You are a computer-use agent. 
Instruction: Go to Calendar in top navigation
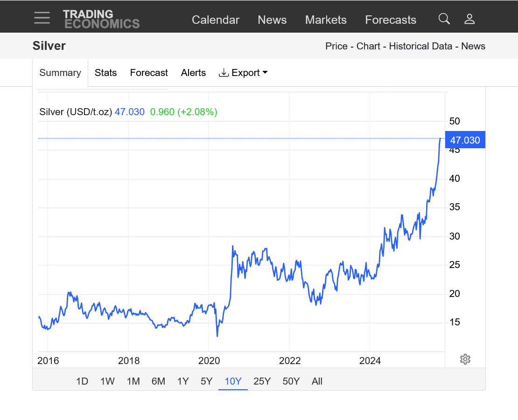tap(216, 20)
